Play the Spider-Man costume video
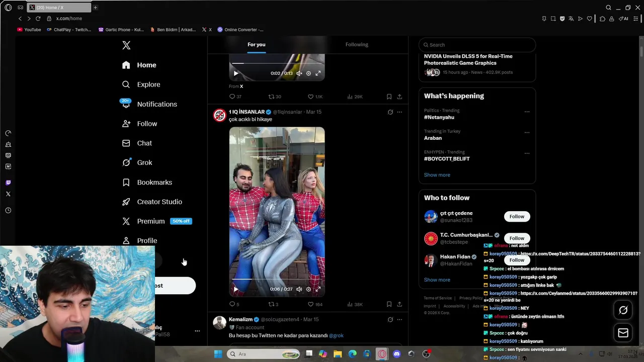This screenshot has height=362, width=644. [x=235, y=289]
